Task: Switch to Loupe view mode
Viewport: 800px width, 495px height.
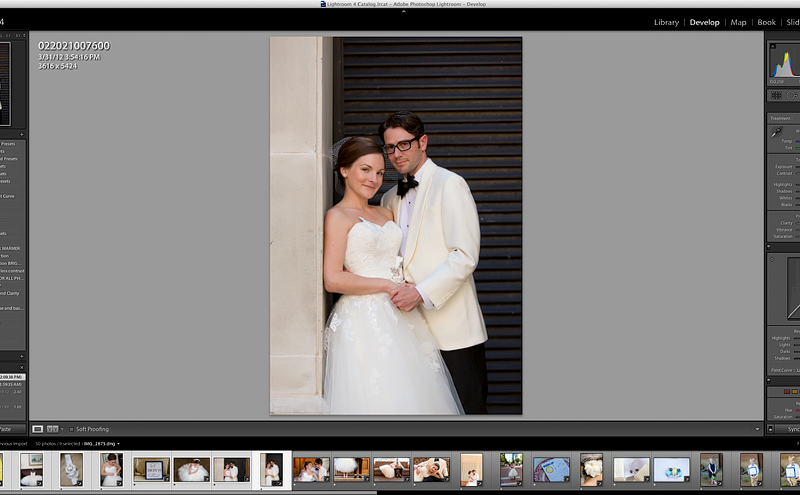Action: 38,429
